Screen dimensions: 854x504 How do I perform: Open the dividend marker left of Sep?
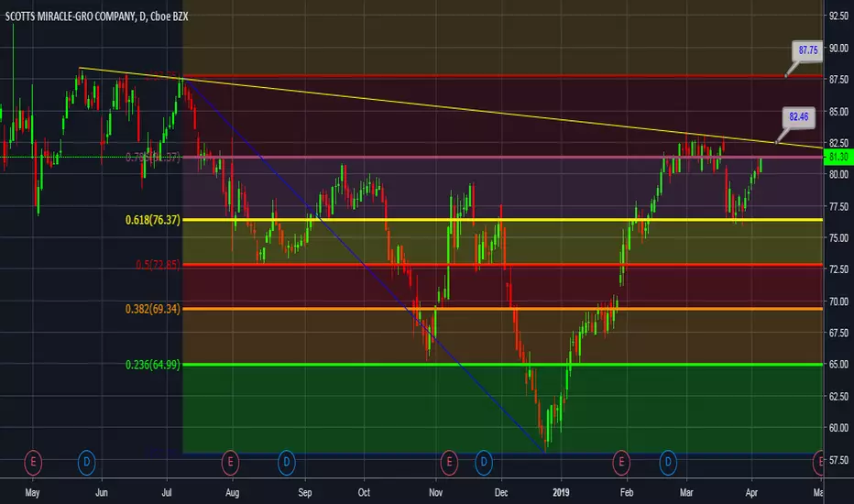pos(287,462)
